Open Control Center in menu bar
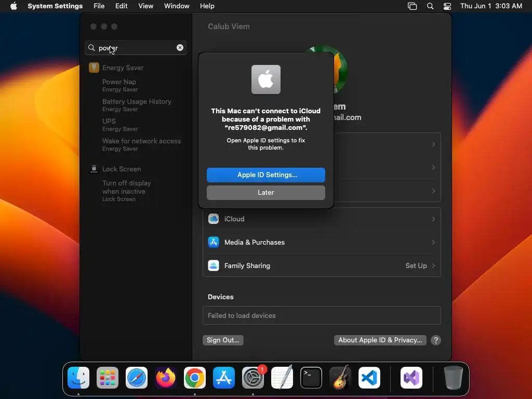The image size is (532, 399). point(447,6)
